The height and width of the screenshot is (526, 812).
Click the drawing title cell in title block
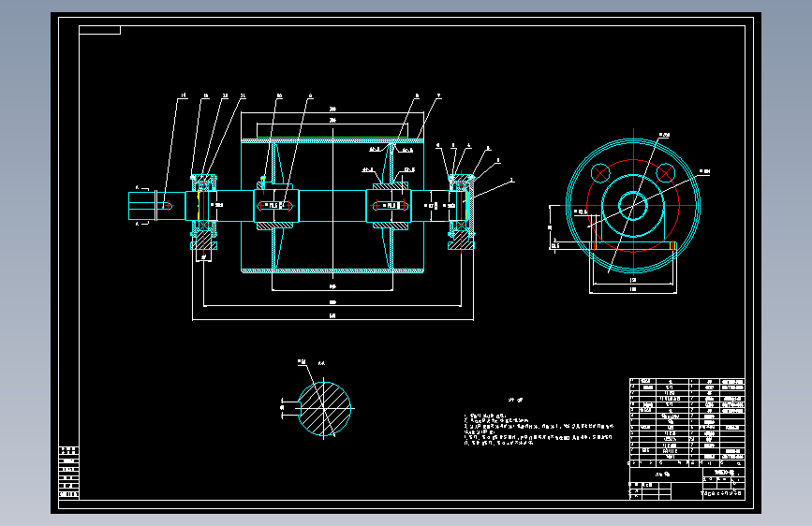point(666,475)
